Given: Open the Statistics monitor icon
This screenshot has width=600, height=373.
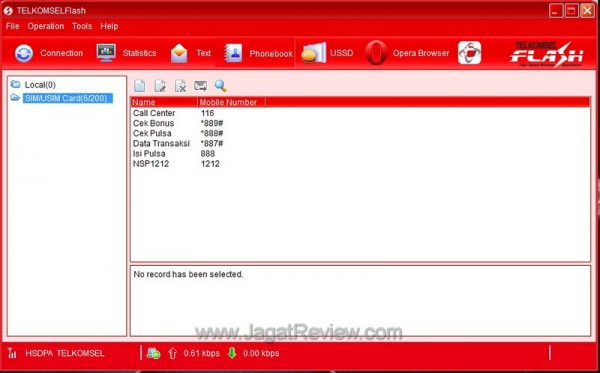Looking at the screenshot, I should pyautogui.click(x=106, y=53).
